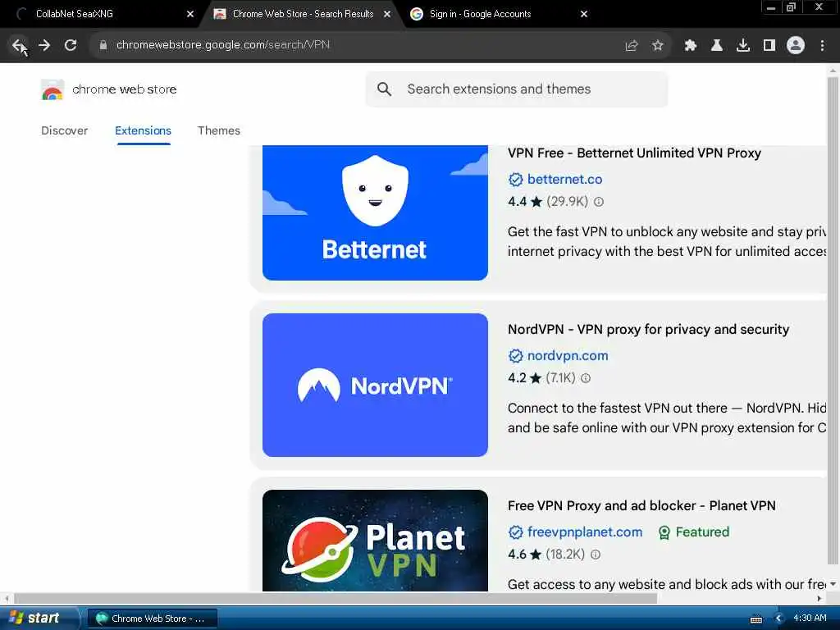
Task: Go forward using the browser forward arrow
Action: click(x=44, y=46)
